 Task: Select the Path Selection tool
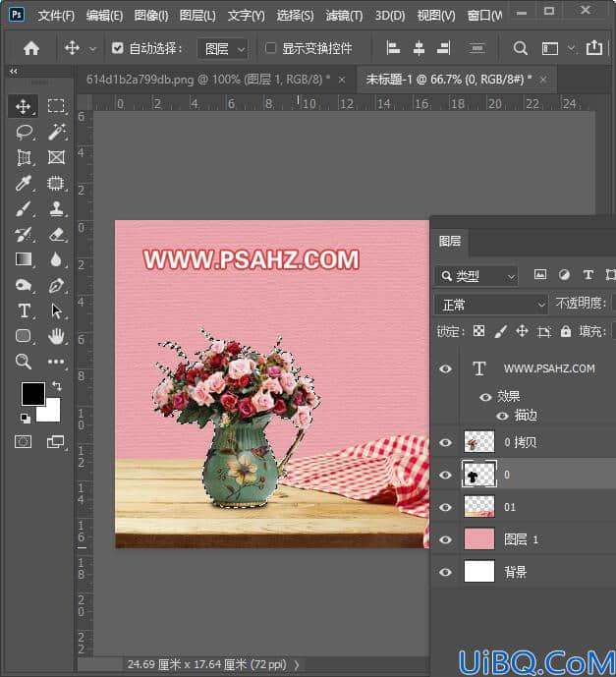pyautogui.click(x=56, y=310)
